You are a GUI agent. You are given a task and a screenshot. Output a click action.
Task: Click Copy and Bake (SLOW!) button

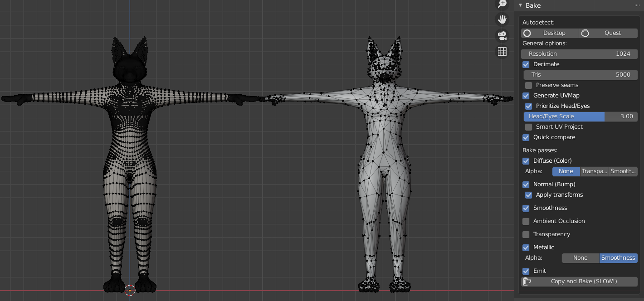[x=579, y=282]
